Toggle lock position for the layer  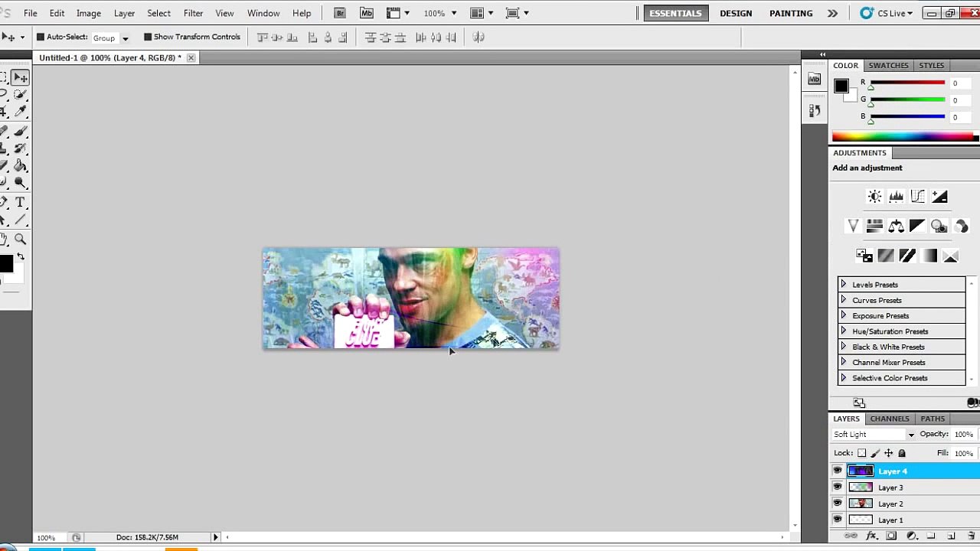(888, 453)
